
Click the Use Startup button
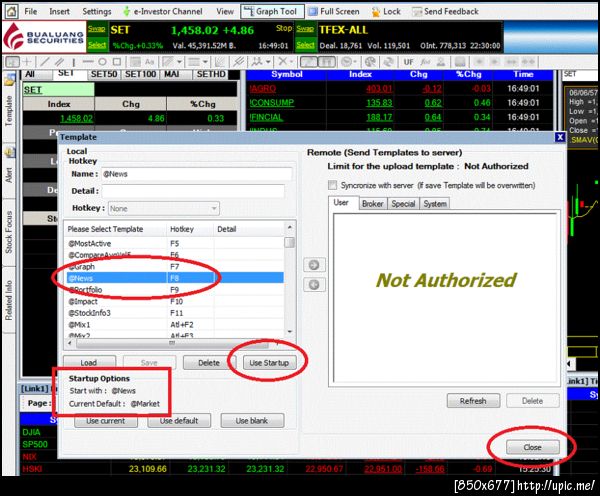pos(269,363)
